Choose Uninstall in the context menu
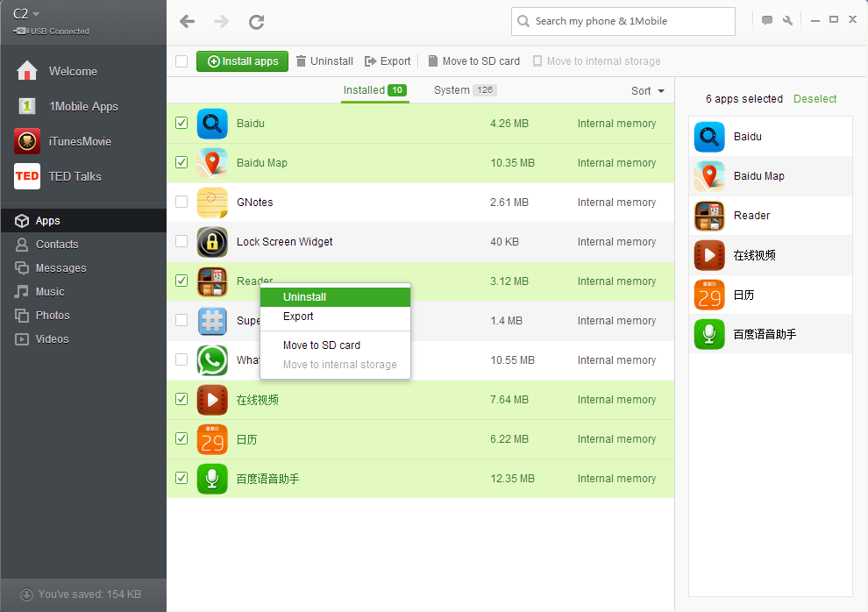The image size is (868, 612). [x=336, y=297]
